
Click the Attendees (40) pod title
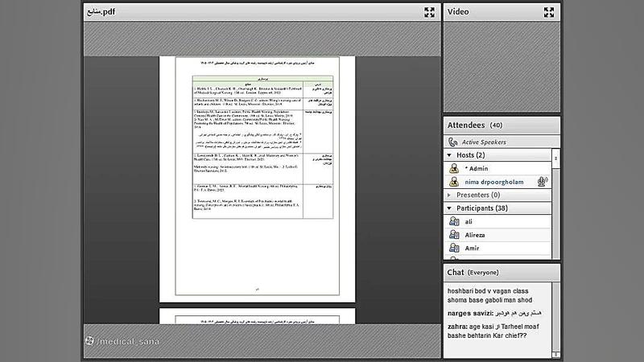tap(475, 125)
